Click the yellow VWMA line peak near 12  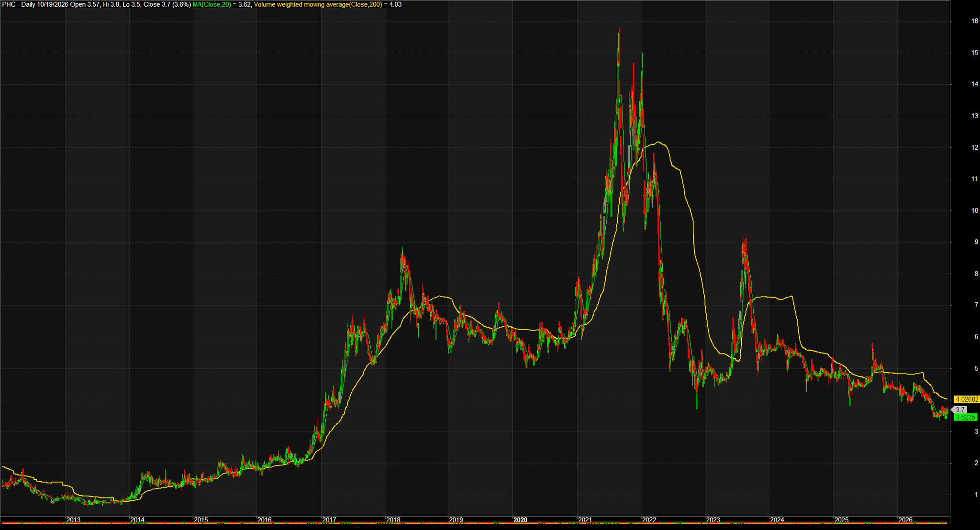(x=659, y=142)
